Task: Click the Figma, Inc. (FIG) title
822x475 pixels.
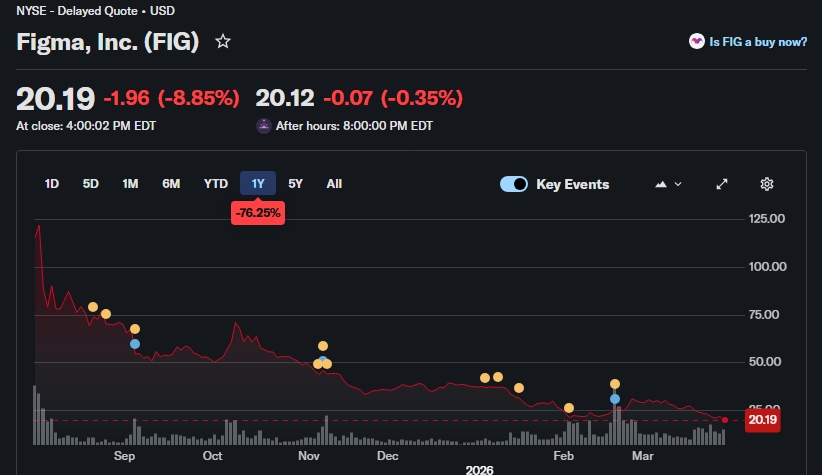Action: click(x=108, y=42)
